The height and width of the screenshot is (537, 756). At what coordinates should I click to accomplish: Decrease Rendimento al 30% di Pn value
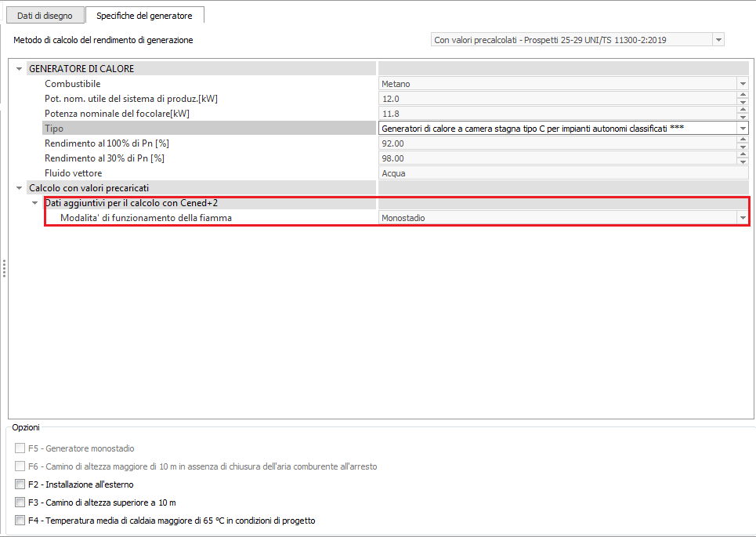(742, 162)
